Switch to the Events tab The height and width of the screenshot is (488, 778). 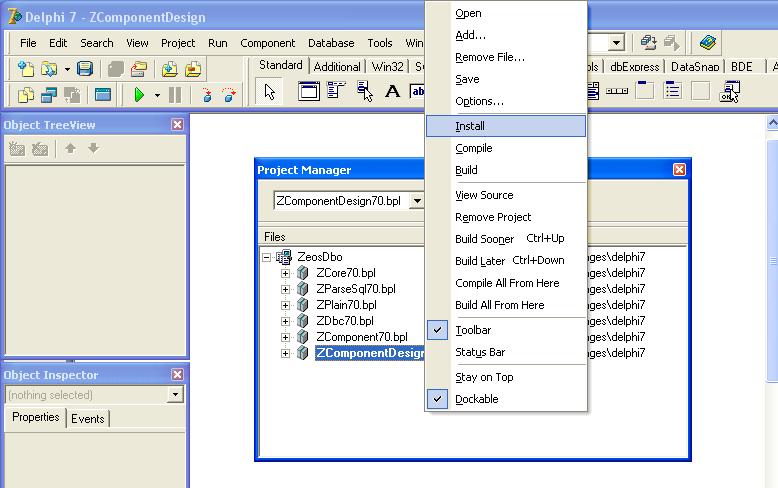coord(88,419)
